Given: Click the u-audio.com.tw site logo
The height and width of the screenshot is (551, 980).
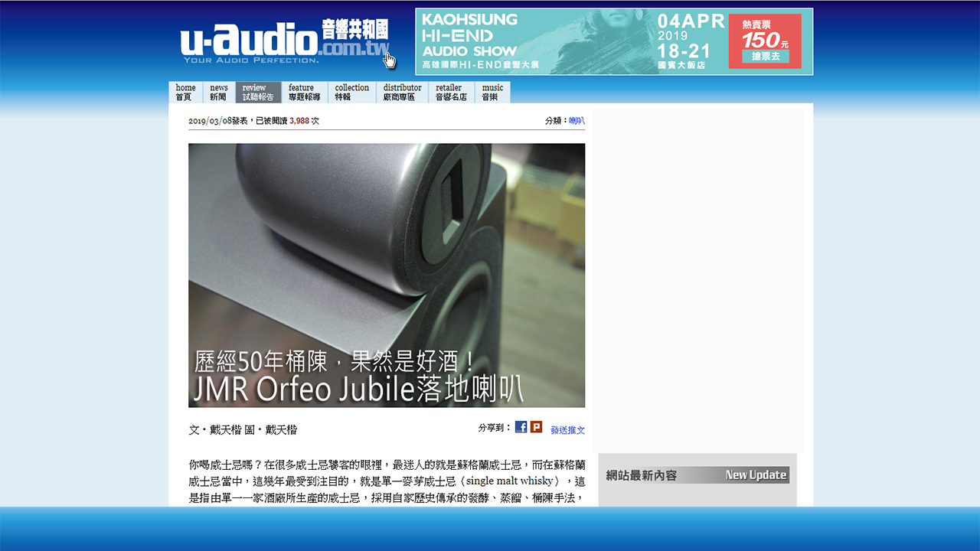Looking at the screenshot, I should [286, 42].
